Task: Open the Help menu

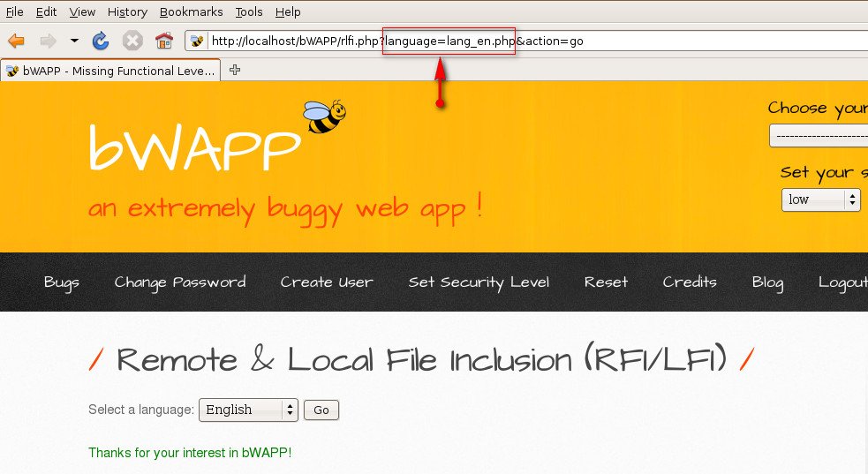Action: (x=288, y=11)
